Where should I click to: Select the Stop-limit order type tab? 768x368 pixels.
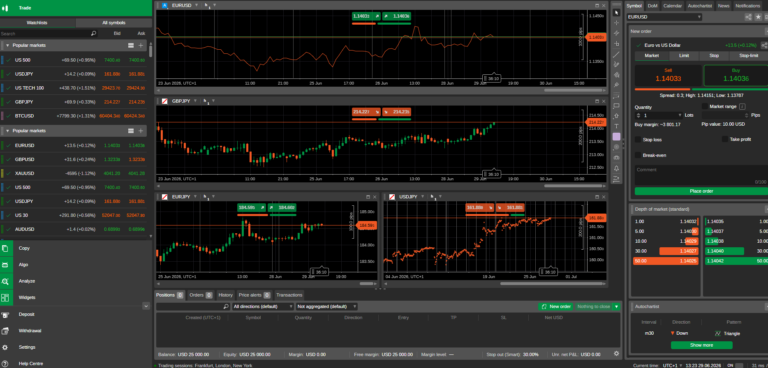[x=748, y=56]
